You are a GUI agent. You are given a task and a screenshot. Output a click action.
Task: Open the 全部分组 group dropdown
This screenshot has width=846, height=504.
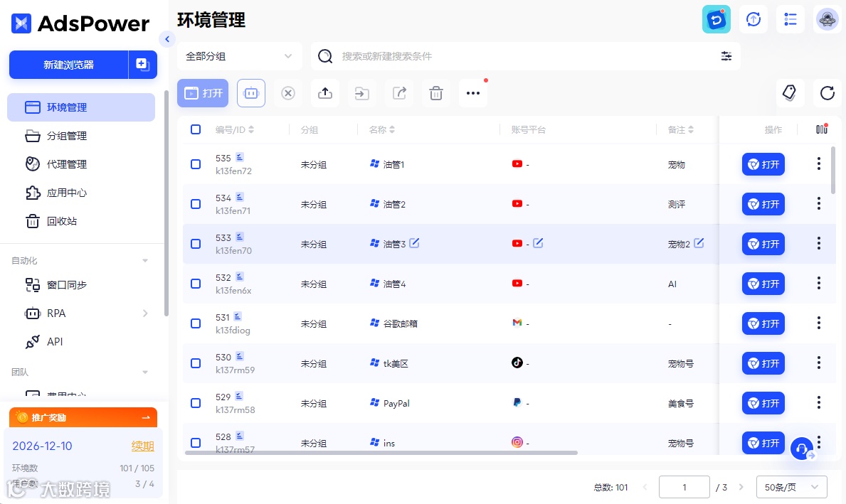pos(239,56)
